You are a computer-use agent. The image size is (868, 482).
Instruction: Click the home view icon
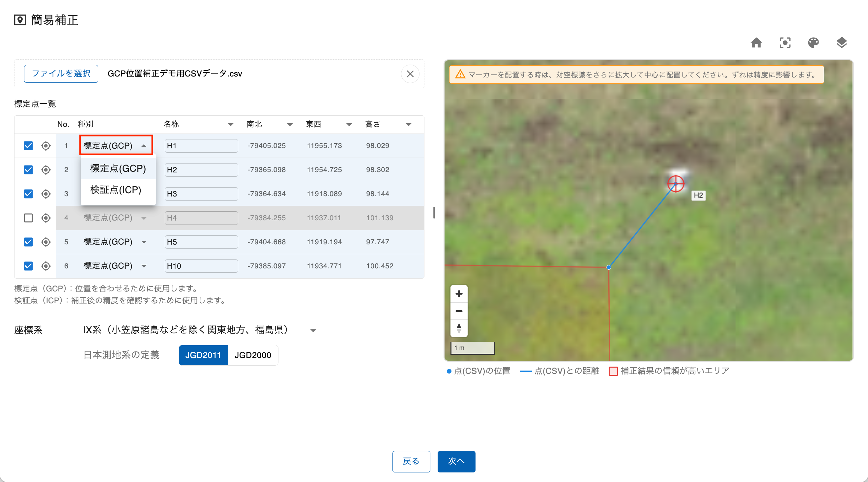pyautogui.click(x=756, y=43)
